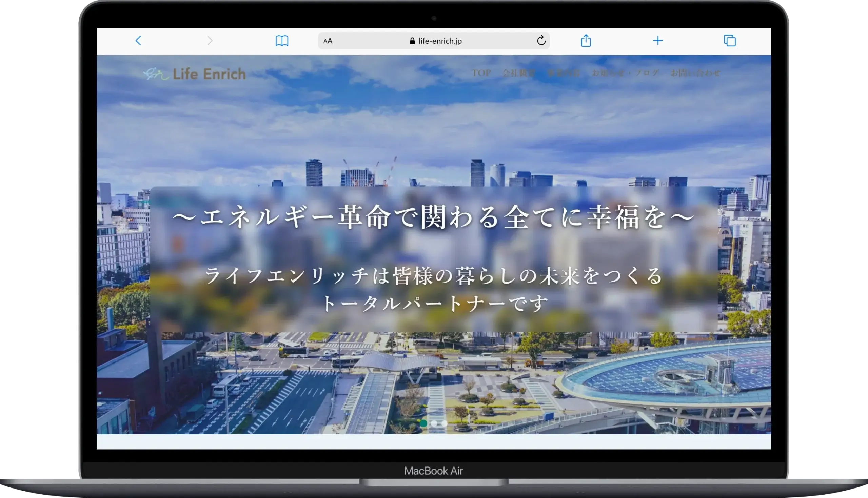Screen dimensions: 868x498
Task: Open the bookmarks book icon
Action: [282, 41]
